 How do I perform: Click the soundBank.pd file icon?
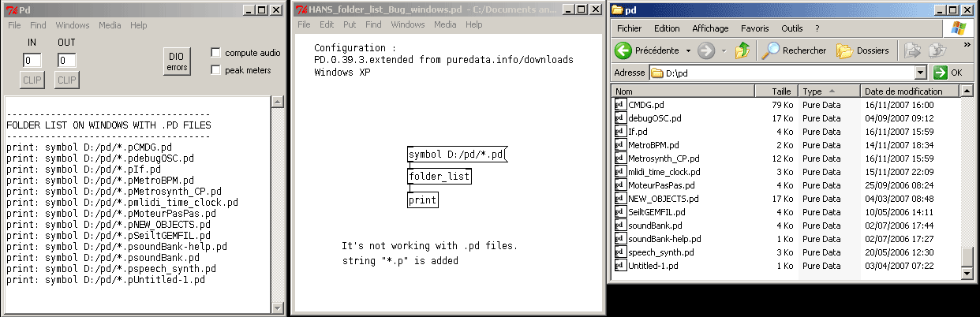point(619,225)
